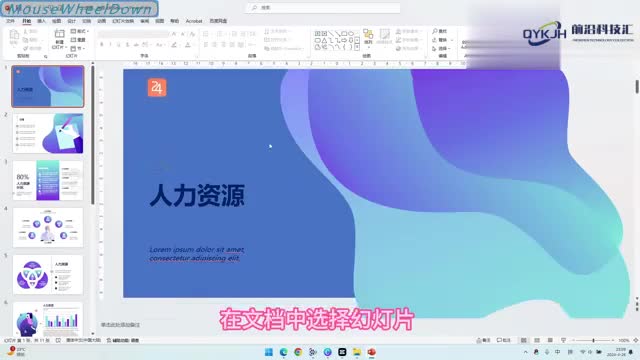This screenshot has height=360, width=640.
Task: Select the Triangle shape in shapes gallery
Action: (x=324, y=40)
